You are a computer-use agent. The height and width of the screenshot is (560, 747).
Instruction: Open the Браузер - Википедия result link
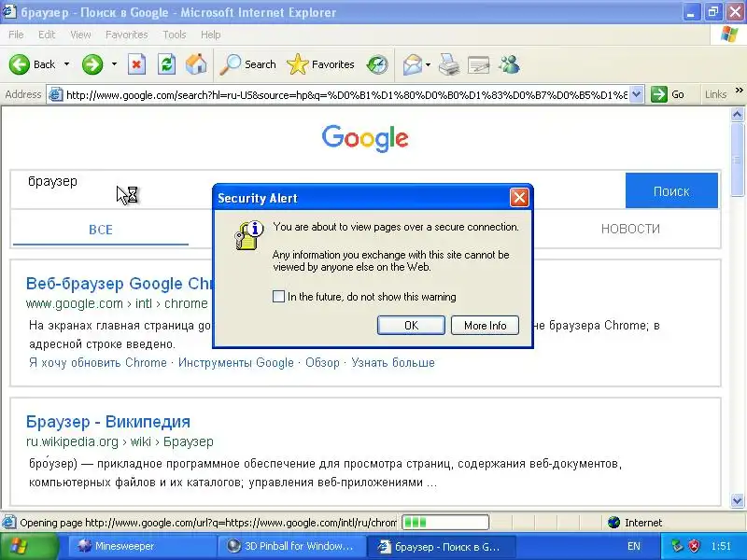tap(108, 422)
